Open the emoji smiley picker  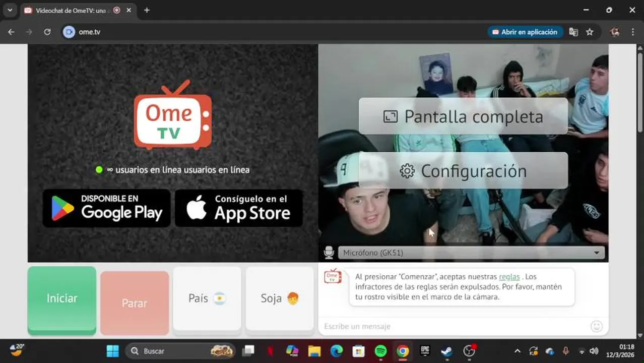pos(597,326)
